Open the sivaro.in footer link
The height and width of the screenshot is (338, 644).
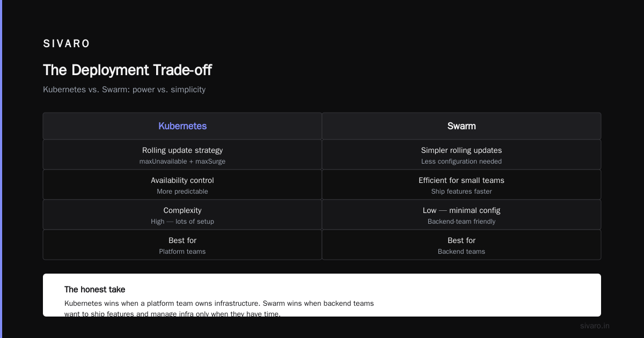595,326
